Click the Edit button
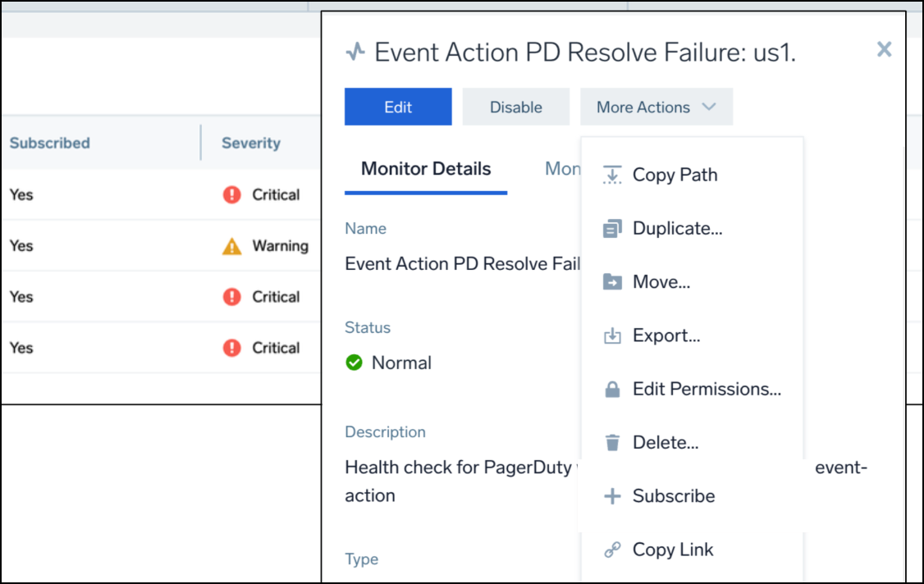 pyautogui.click(x=397, y=107)
